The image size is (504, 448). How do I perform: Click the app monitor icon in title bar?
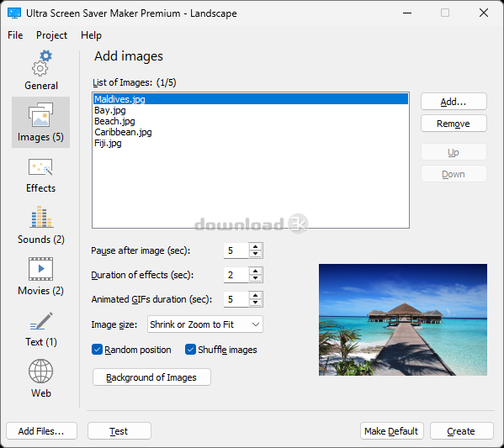click(14, 13)
